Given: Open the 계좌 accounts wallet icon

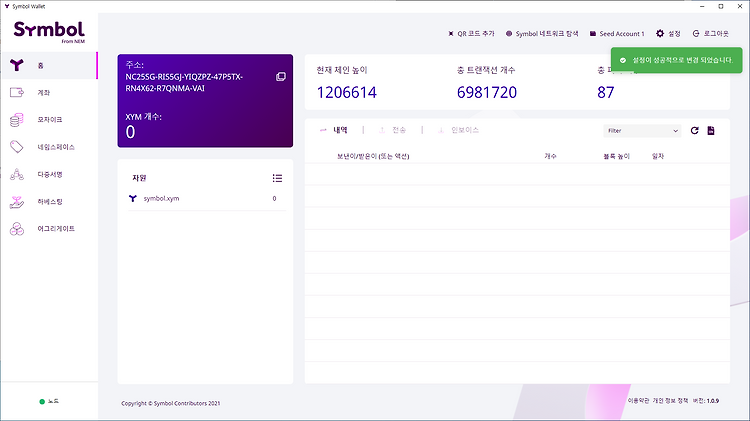Looking at the screenshot, I should (17, 92).
